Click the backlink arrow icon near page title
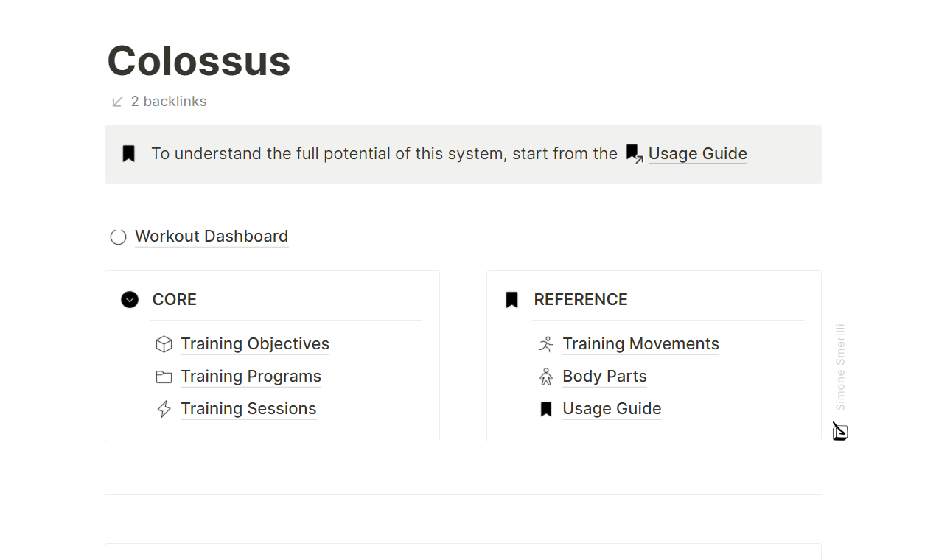This screenshot has width=936, height=560. point(117,101)
